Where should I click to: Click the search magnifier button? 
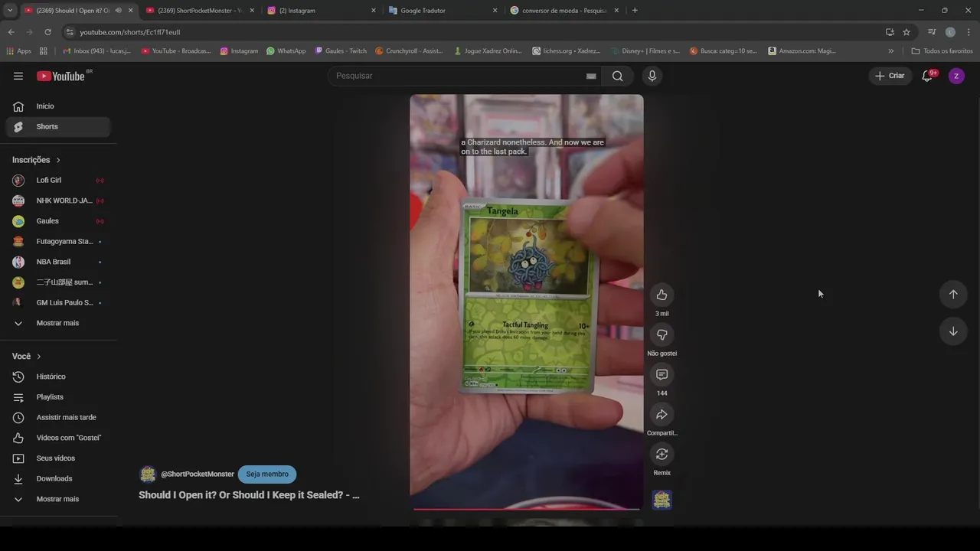pyautogui.click(x=617, y=76)
